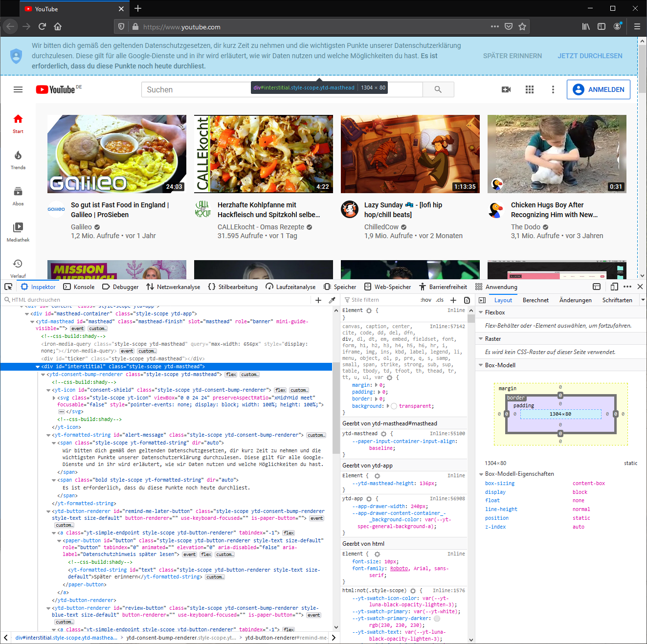This screenshot has width=647, height=644.
Task: Open Galileo Fast Food video title
Action: [120, 210]
